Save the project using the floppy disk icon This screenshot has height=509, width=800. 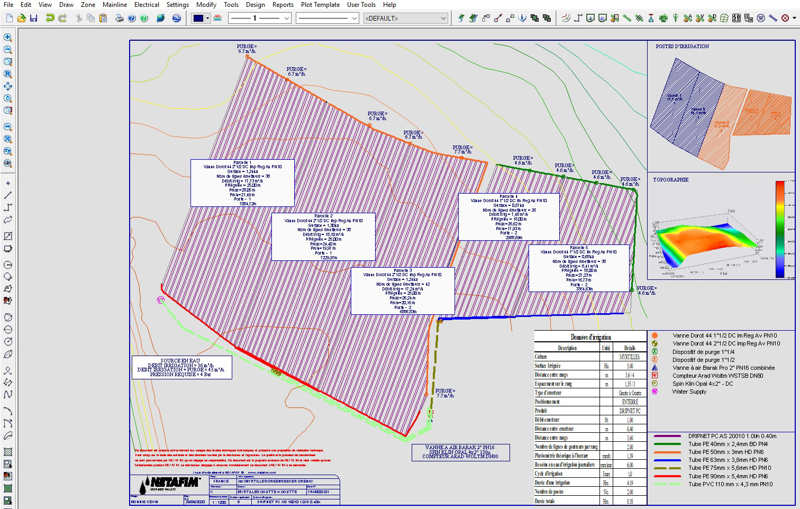pyautogui.click(x=33, y=18)
